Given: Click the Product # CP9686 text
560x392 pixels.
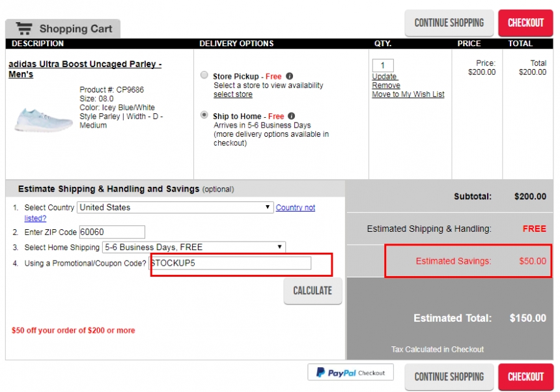Looking at the screenshot, I should point(112,90).
